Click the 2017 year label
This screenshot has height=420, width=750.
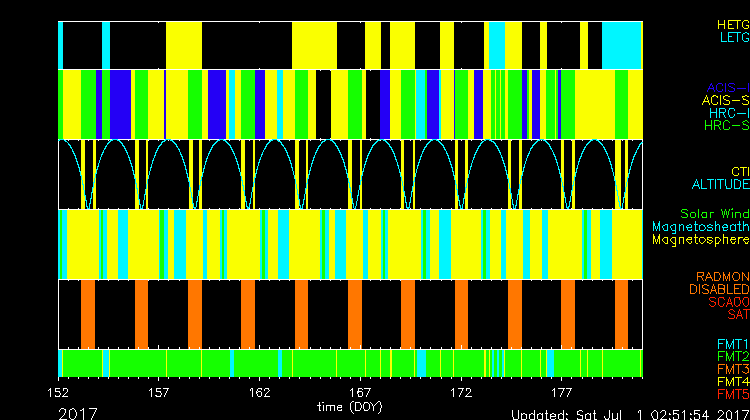78,412
